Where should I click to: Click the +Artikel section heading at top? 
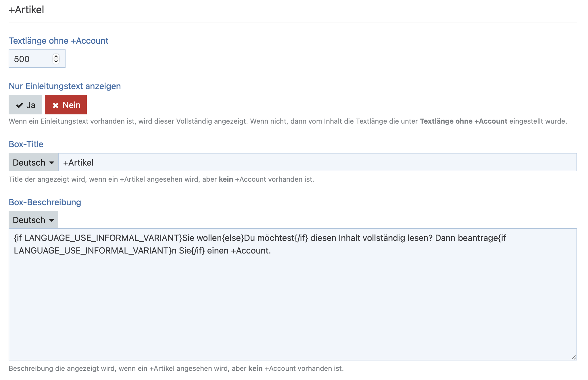click(x=26, y=10)
